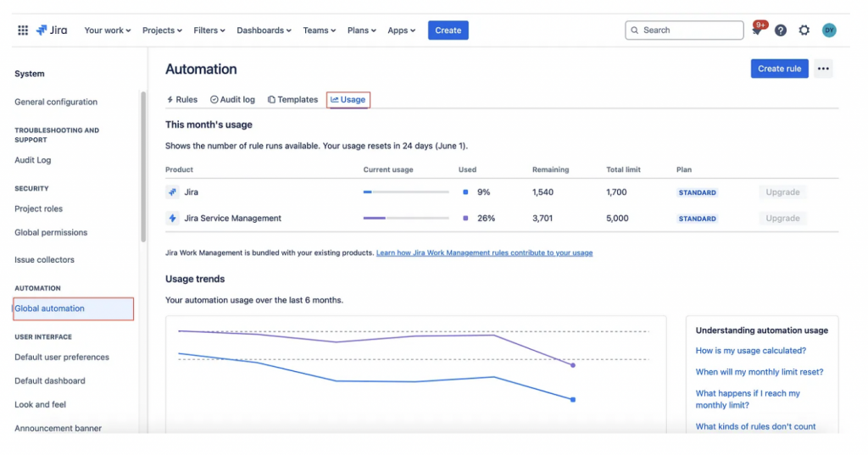
Task: Click the Jira logo
Action: click(52, 31)
